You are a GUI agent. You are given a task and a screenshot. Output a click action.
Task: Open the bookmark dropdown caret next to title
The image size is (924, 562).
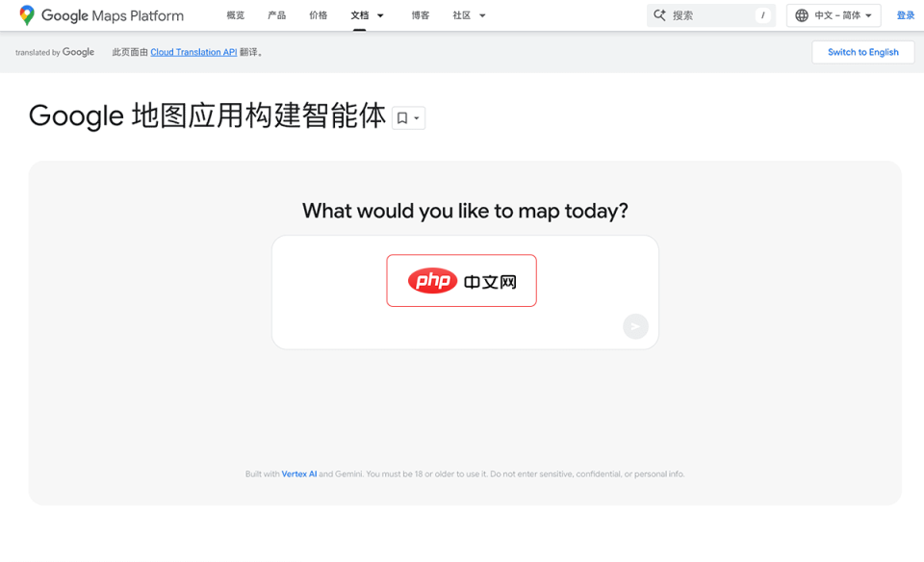tap(416, 118)
